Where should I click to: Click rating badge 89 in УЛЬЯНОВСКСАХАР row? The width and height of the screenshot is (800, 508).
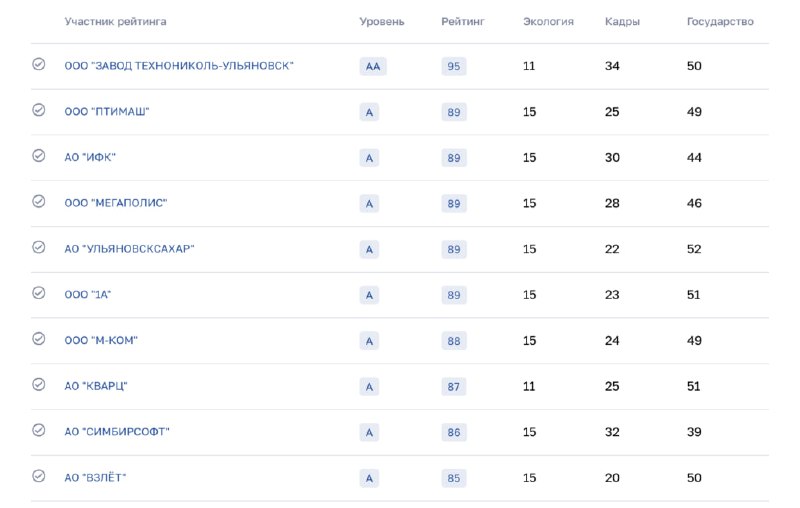454,249
